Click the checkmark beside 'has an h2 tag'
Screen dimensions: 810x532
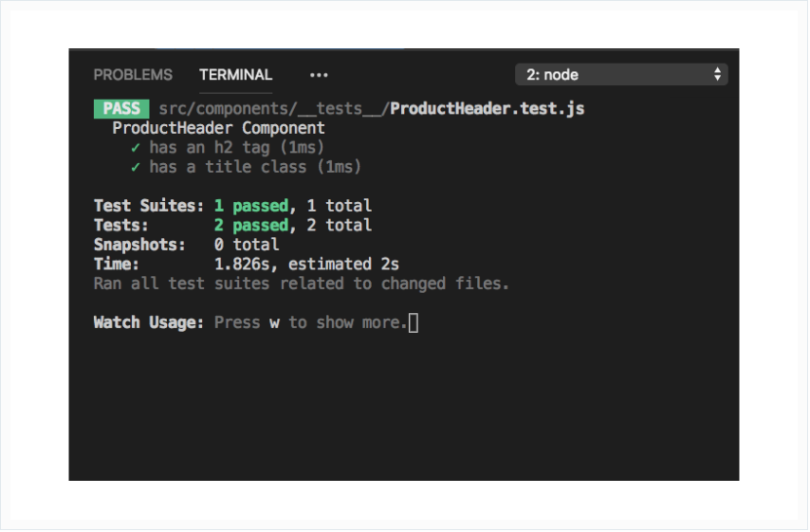pos(136,147)
